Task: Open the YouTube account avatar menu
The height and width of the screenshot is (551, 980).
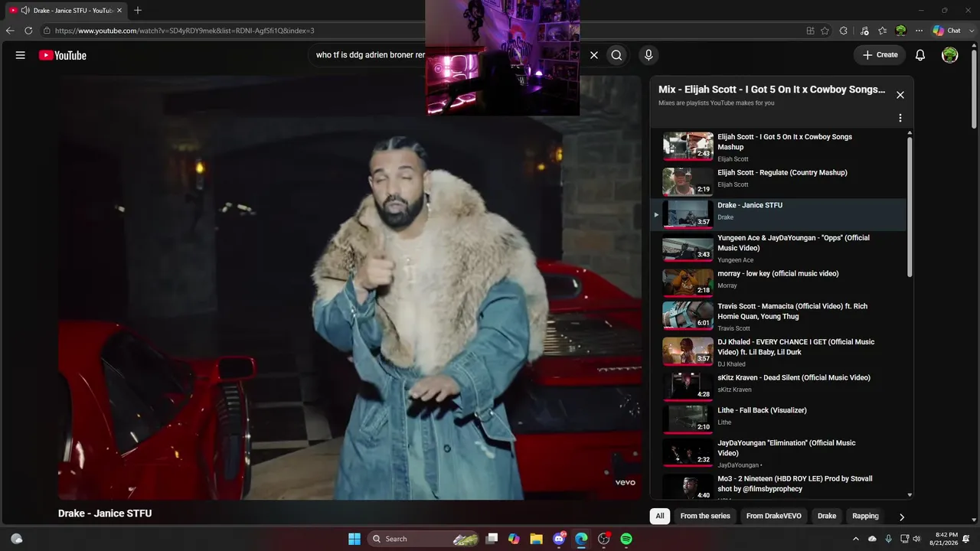Action: [950, 55]
